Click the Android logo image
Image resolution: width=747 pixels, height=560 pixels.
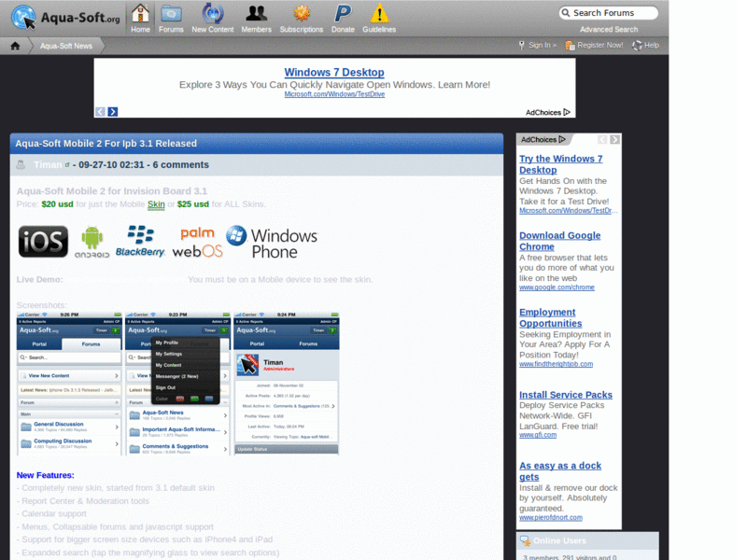[x=92, y=242]
